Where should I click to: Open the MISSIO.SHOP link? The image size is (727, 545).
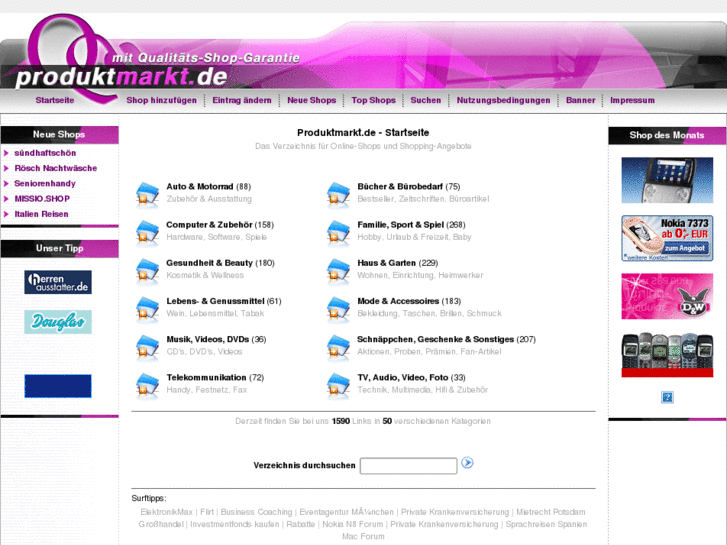click(x=42, y=199)
